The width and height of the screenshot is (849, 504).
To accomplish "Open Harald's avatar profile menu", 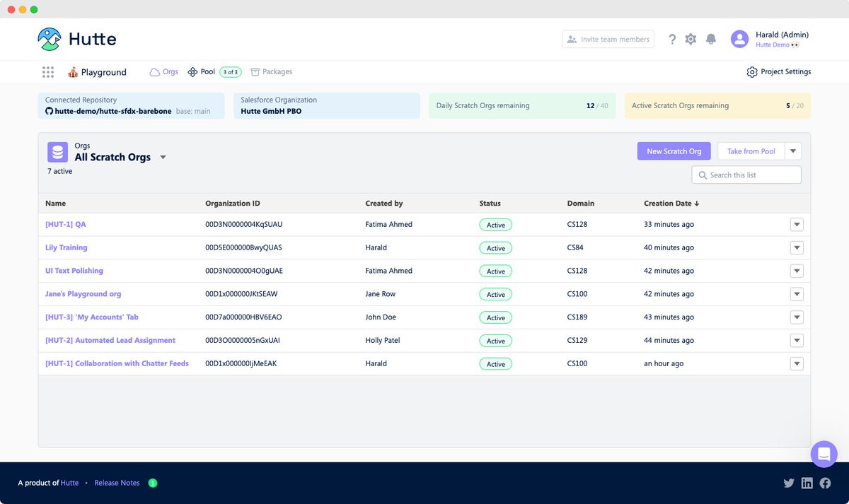I will tap(739, 39).
